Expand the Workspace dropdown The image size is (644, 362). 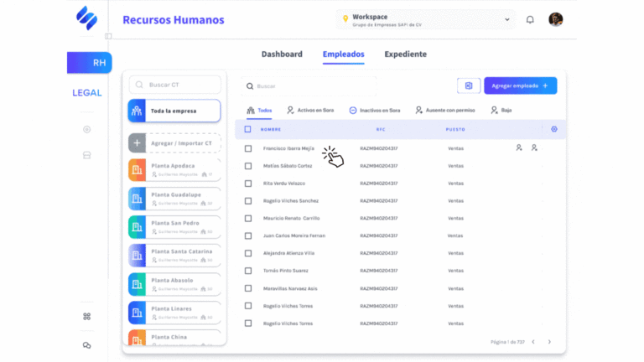[x=507, y=19]
